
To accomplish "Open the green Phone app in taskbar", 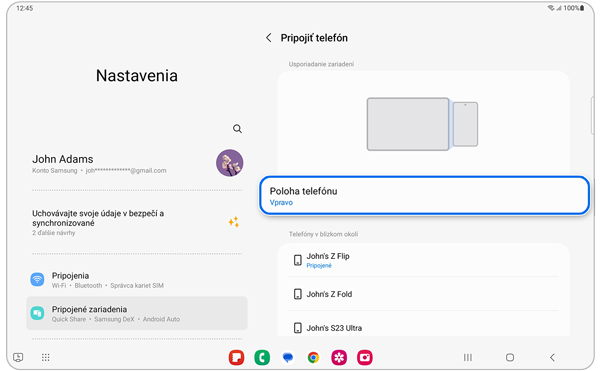I will [x=262, y=358].
